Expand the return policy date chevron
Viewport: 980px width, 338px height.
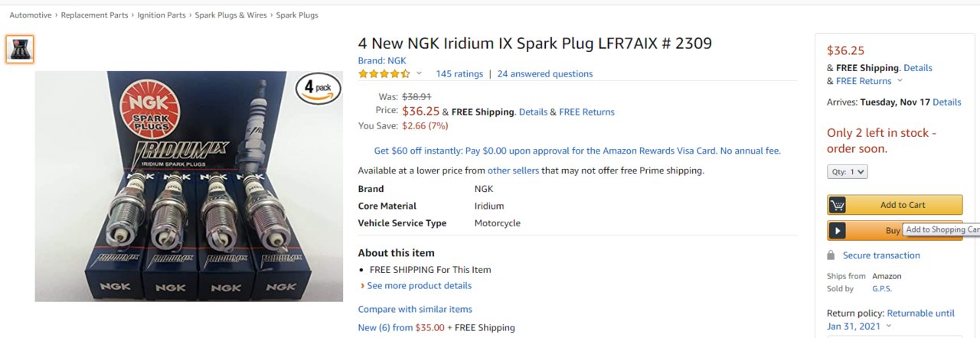(888, 327)
